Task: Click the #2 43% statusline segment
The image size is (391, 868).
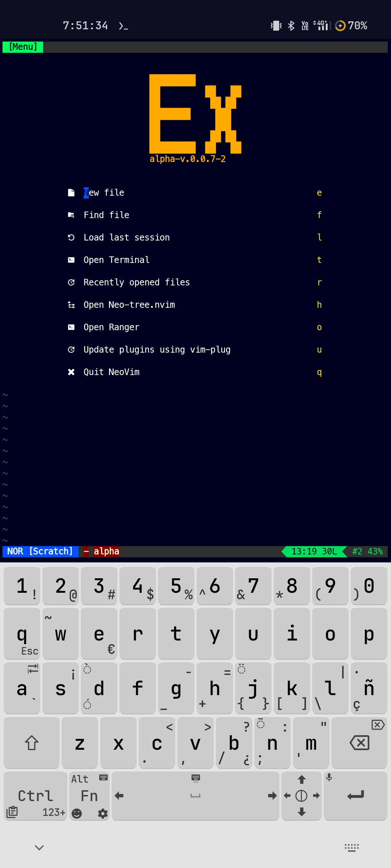Action: [x=367, y=552]
